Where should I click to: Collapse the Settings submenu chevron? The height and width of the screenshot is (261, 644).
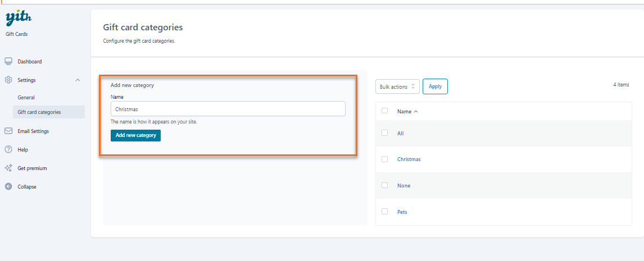point(78,80)
